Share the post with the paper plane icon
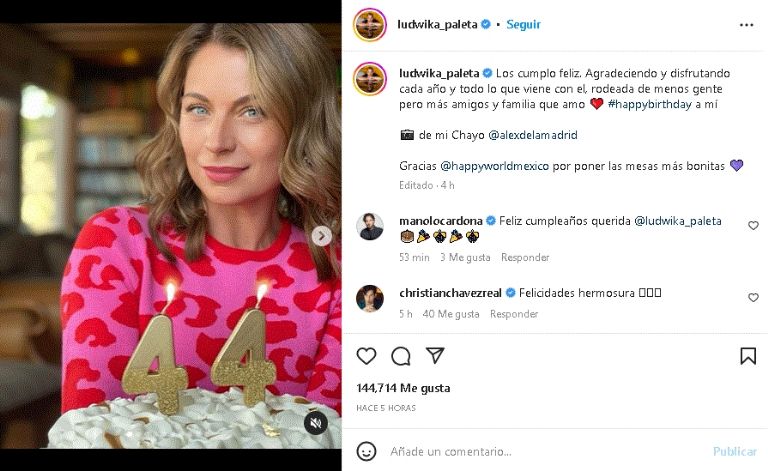This screenshot has width=768, height=471. (x=435, y=356)
